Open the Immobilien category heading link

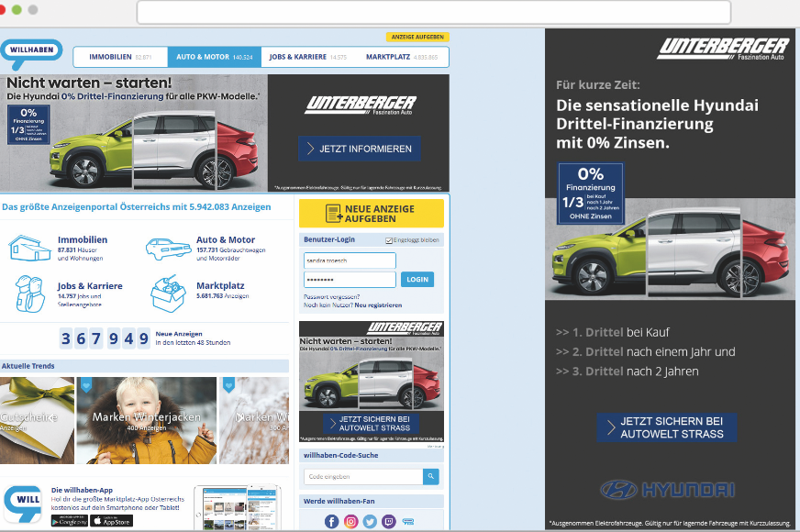pos(83,239)
